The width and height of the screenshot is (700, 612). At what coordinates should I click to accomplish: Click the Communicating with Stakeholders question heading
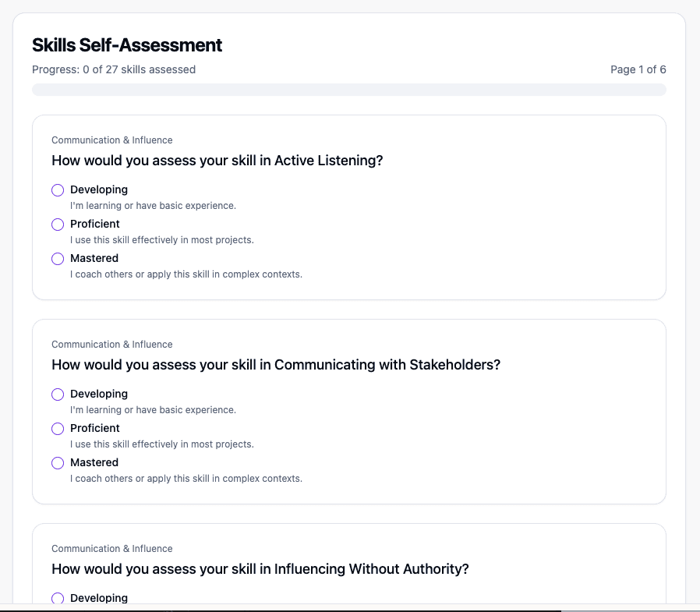coord(276,365)
